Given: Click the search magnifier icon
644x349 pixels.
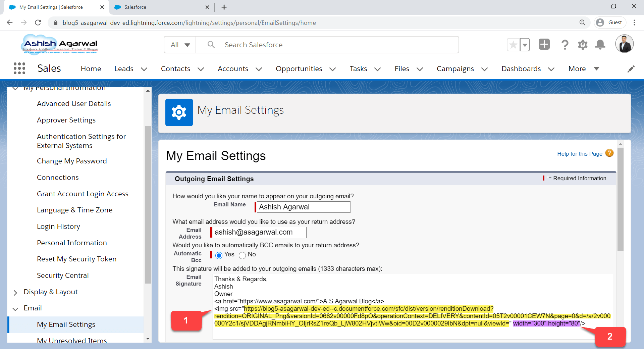Looking at the screenshot, I should [211, 45].
